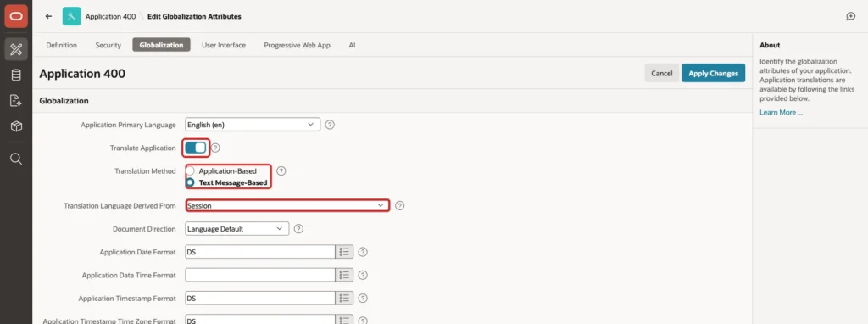The image size is (868, 324).
Task: Switch to the Progressive Web App tab
Action: pos(297,45)
